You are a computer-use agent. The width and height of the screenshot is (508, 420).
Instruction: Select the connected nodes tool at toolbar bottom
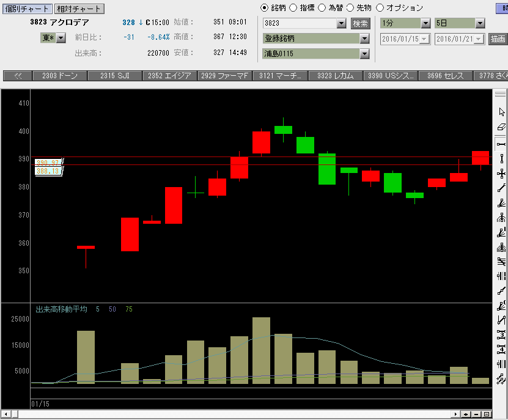[501, 378]
